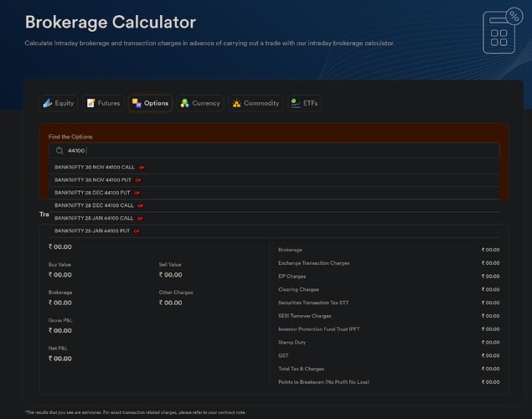Click the Stamp Duty label
This screenshot has width=532, height=419.
click(x=292, y=343)
